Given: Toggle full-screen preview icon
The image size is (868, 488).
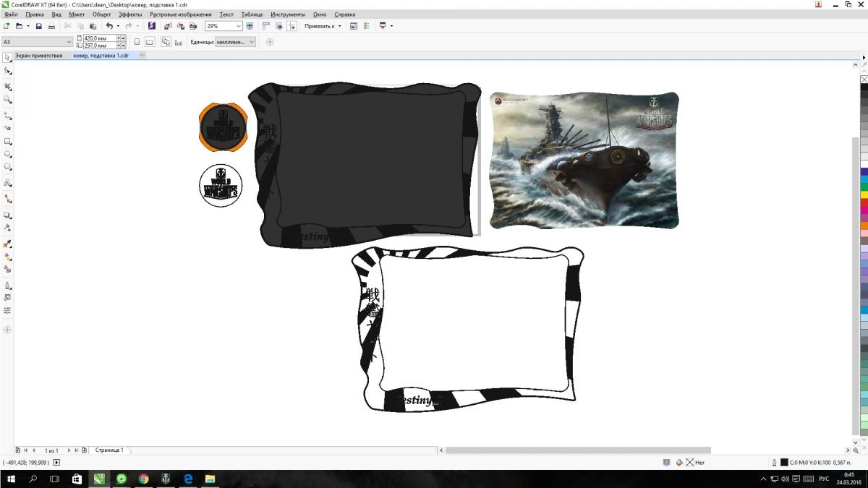Looking at the screenshot, I should pyautogui.click(x=250, y=26).
